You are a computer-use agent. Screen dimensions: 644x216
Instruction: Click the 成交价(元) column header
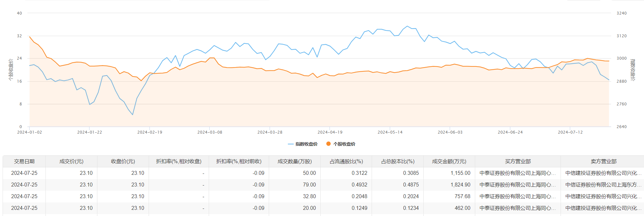71,162
